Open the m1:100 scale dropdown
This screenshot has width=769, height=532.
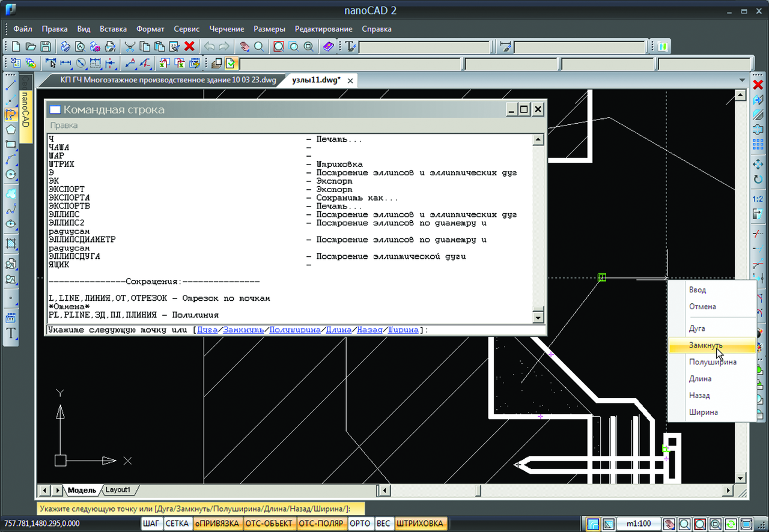point(639,524)
